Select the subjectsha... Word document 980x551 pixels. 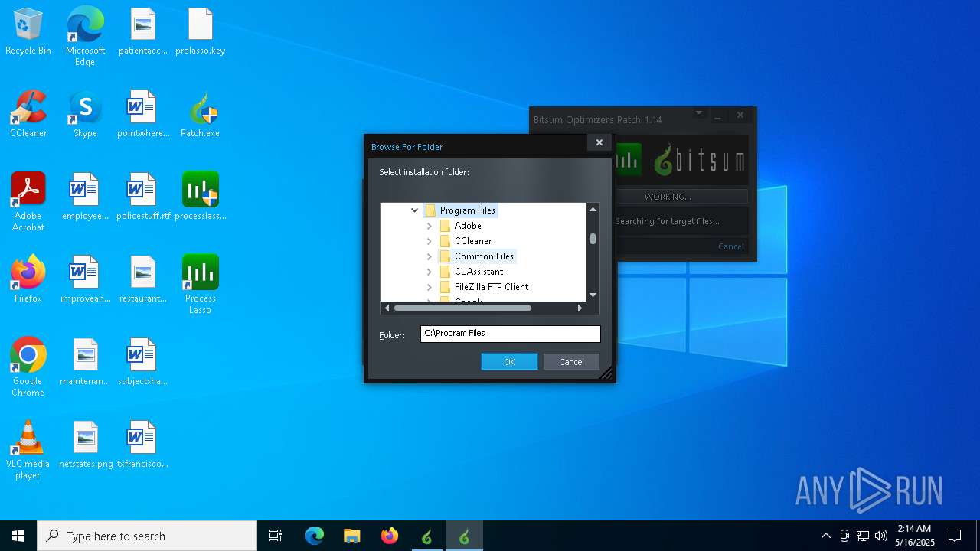coord(143,363)
